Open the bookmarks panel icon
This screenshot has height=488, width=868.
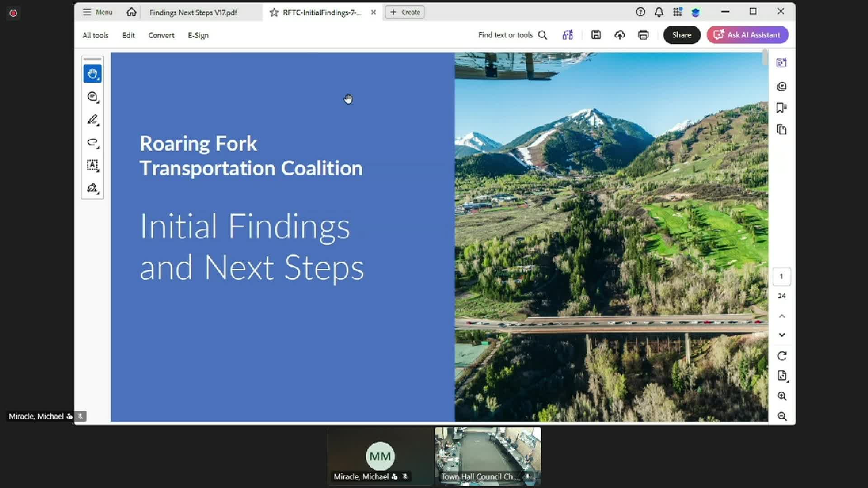click(x=782, y=108)
